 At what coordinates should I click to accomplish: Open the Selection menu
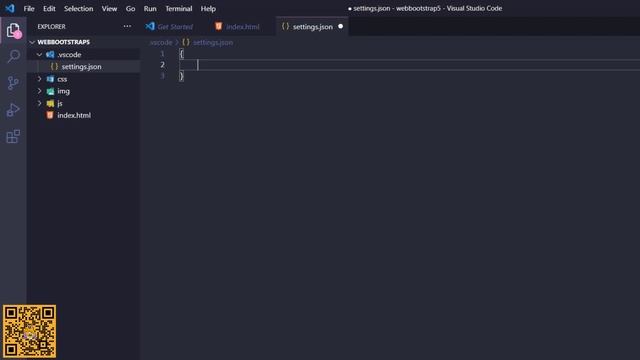pyautogui.click(x=78, y=9)
